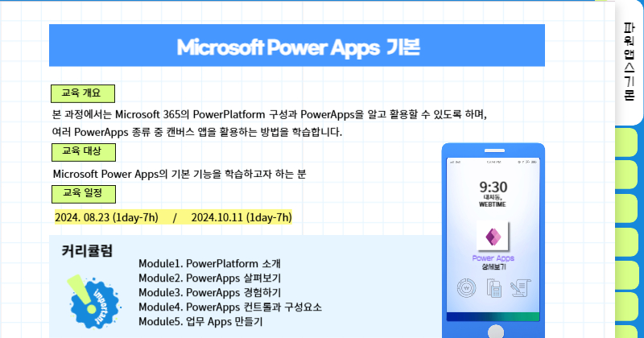
Task: Select Module1. PowerPlatform 소개 line
Action: (209, 263)
